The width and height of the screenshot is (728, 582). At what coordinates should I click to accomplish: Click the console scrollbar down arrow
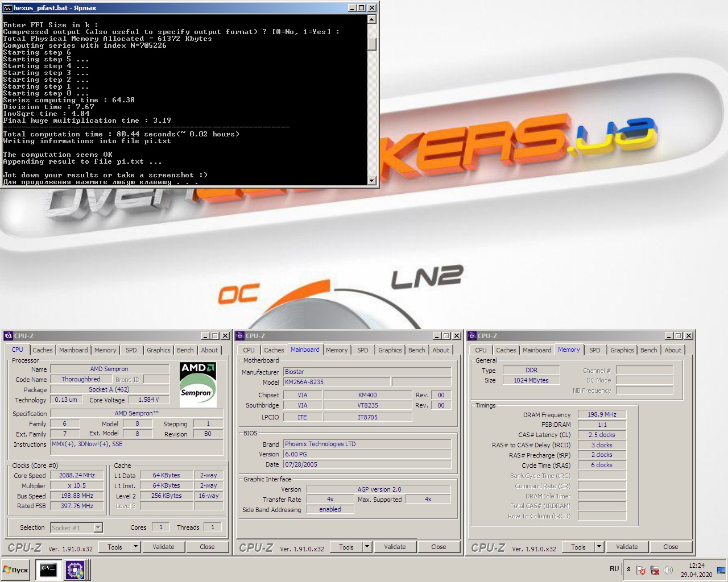point(372,181)
